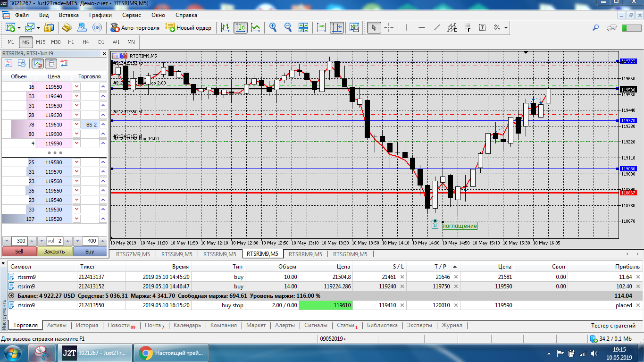The image size is (644, 362).
Task: Zoom in on the chart
Action: [273, 27]
